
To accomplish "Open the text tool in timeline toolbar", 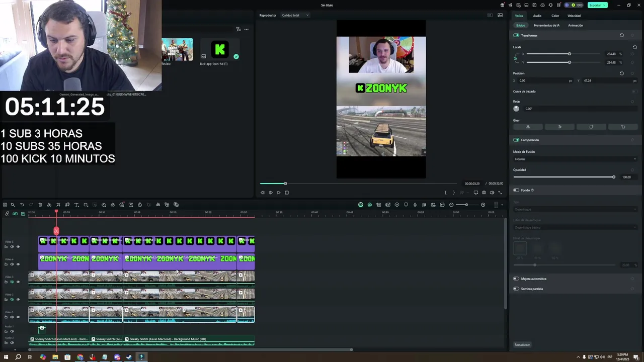I will tap(76, 205).
